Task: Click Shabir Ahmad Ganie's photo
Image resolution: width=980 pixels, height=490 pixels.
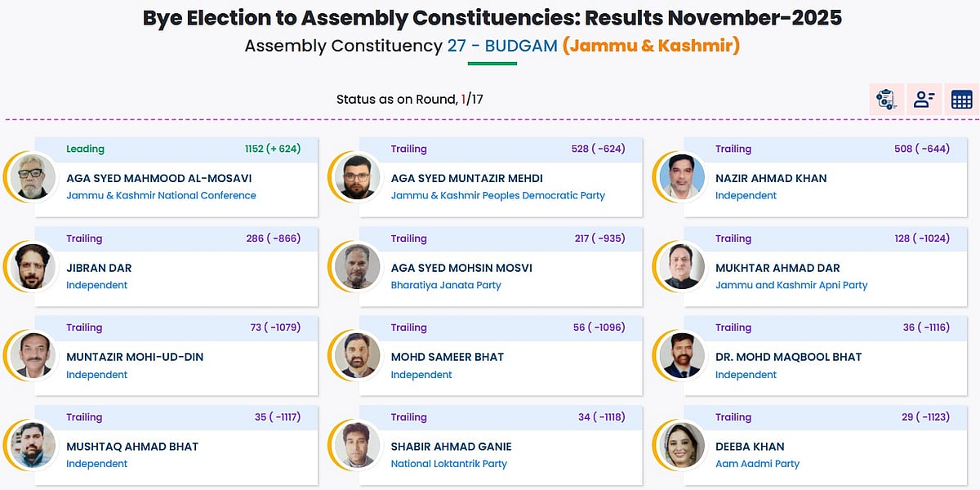Action: (x=358, y=445)
